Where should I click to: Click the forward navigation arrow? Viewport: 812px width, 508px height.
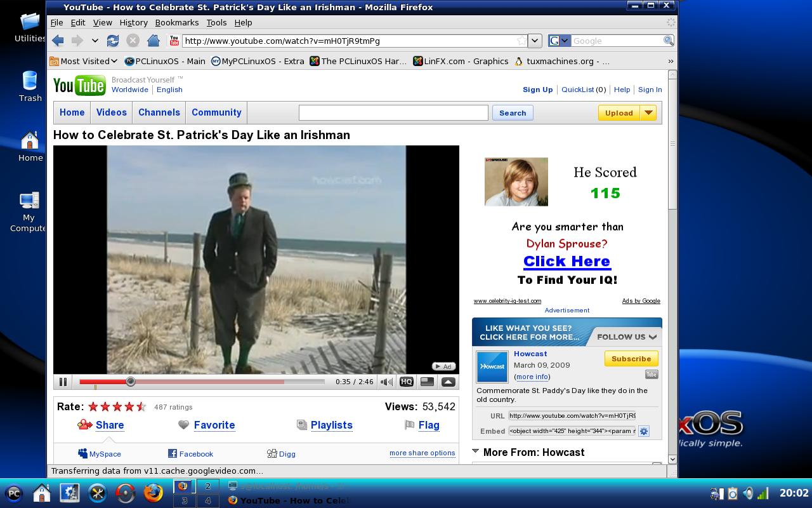pyautogui.click(x=77, y=41)
